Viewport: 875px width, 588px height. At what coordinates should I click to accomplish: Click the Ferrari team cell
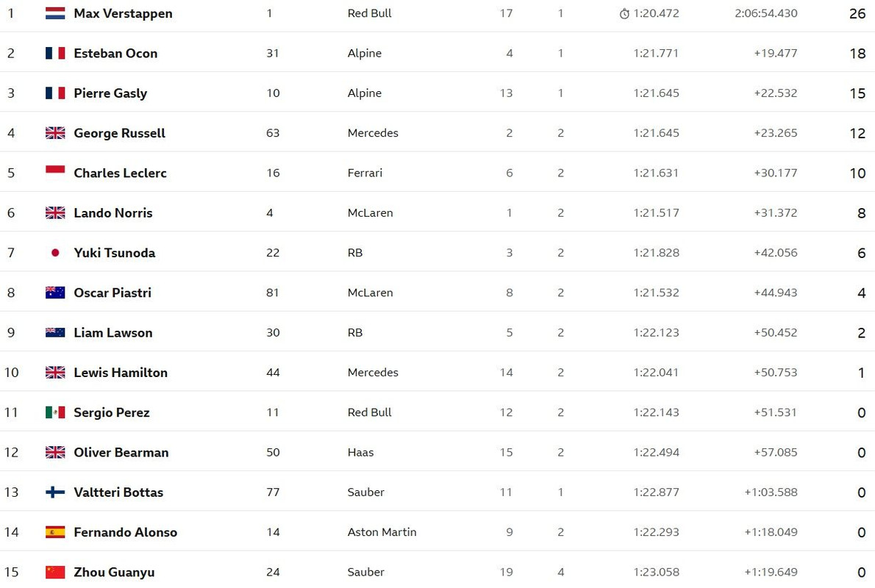pos(365,173)
